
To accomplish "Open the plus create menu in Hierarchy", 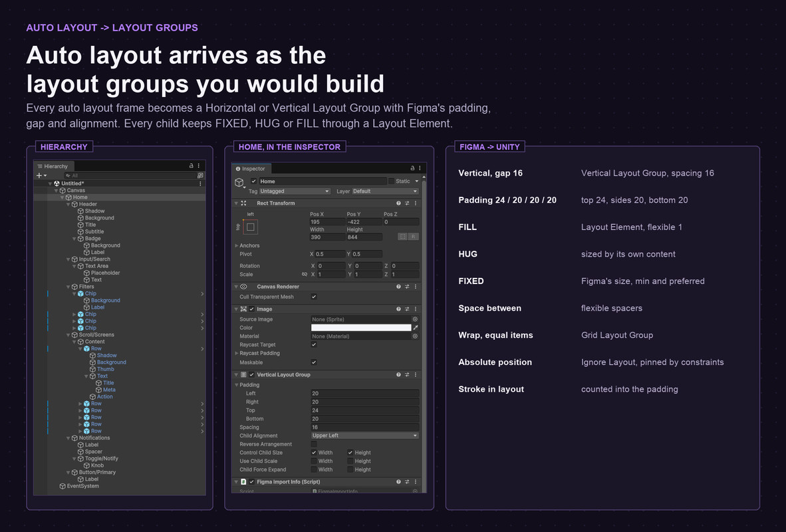I will pos(41,176).
